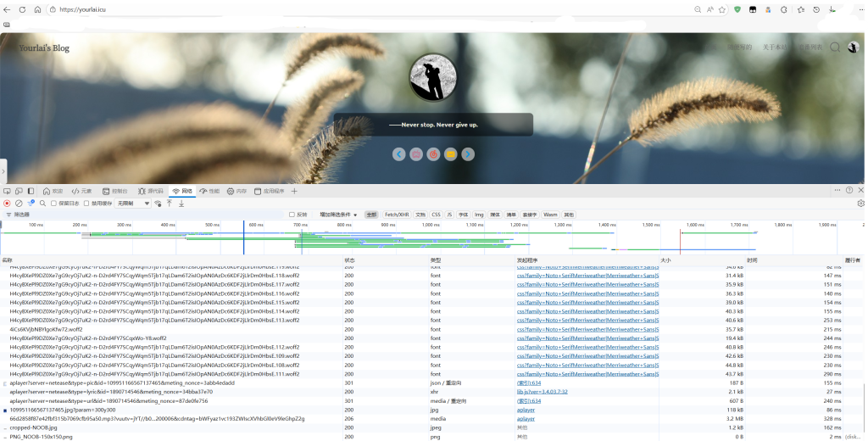Click the search magnifier in DevTools network toolbar

click(42, 204)
